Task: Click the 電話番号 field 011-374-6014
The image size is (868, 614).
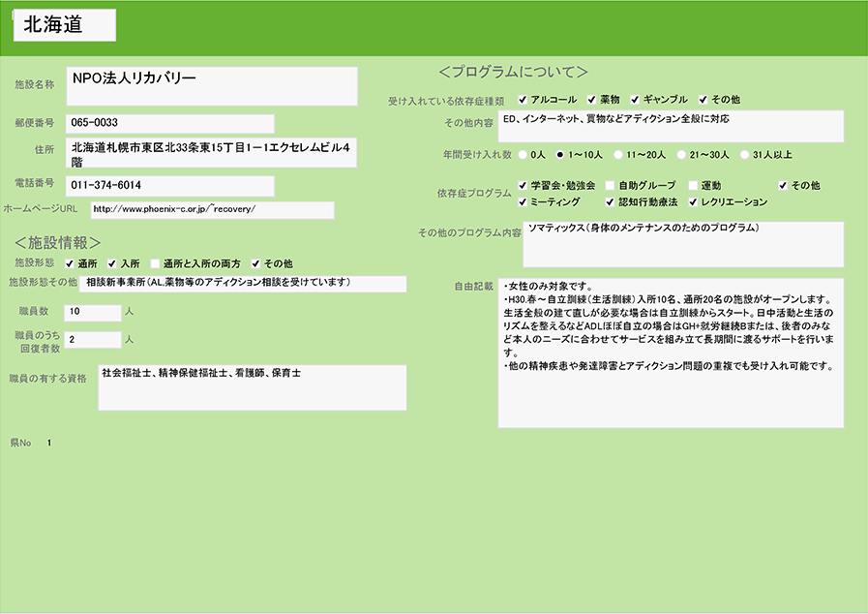Action: (x=170, y=185)
